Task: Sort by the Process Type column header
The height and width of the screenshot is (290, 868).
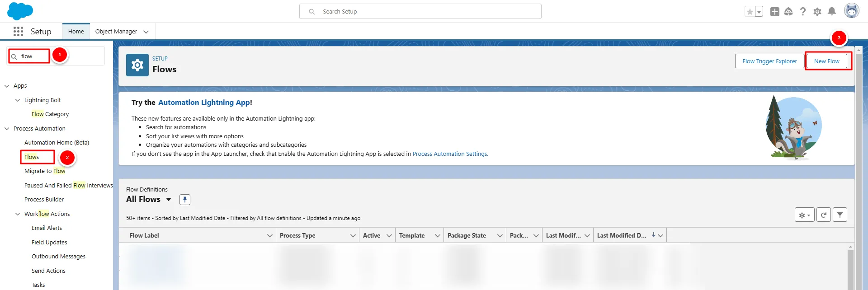Action: click(297, 236)
